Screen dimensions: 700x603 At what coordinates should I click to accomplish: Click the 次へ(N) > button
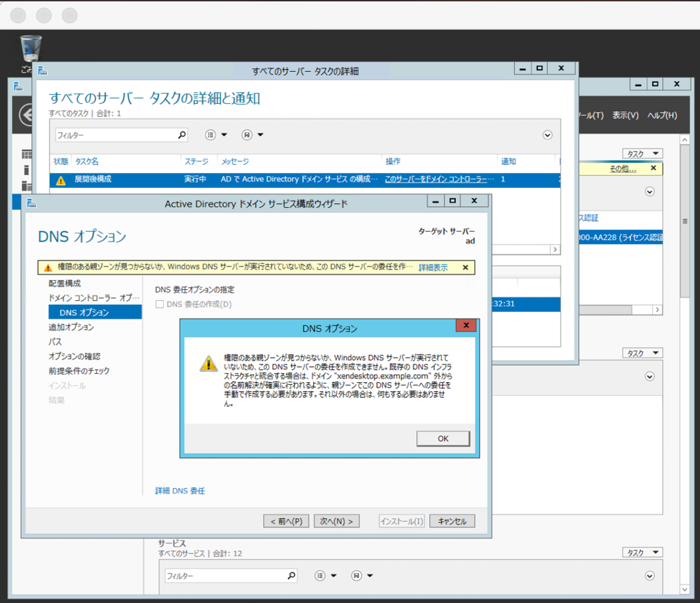coord(336,521)
